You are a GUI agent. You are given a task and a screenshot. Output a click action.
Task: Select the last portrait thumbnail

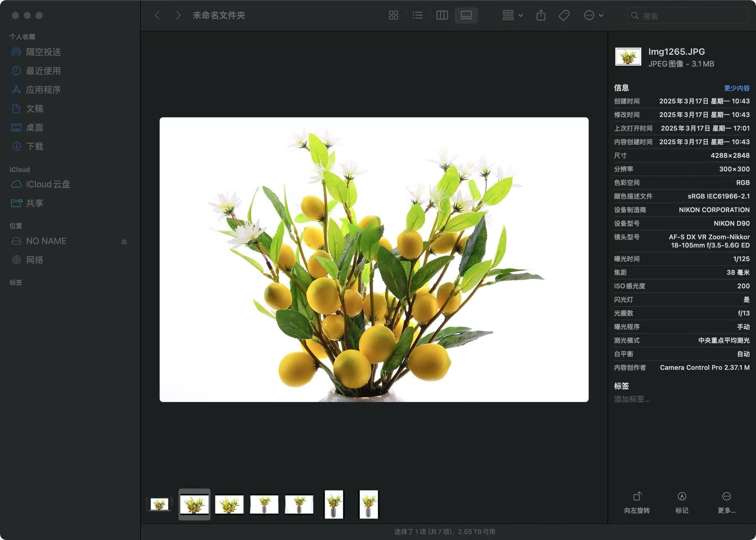(x=369, y=504)
